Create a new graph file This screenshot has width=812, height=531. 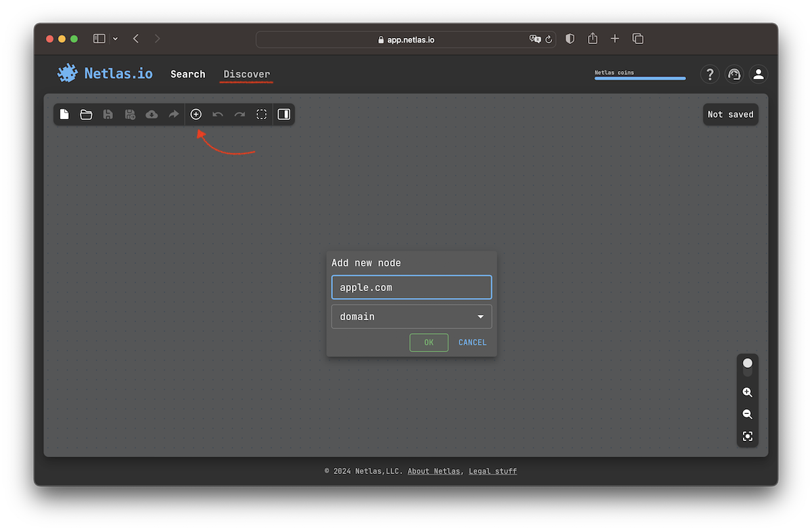click(64, 114)
